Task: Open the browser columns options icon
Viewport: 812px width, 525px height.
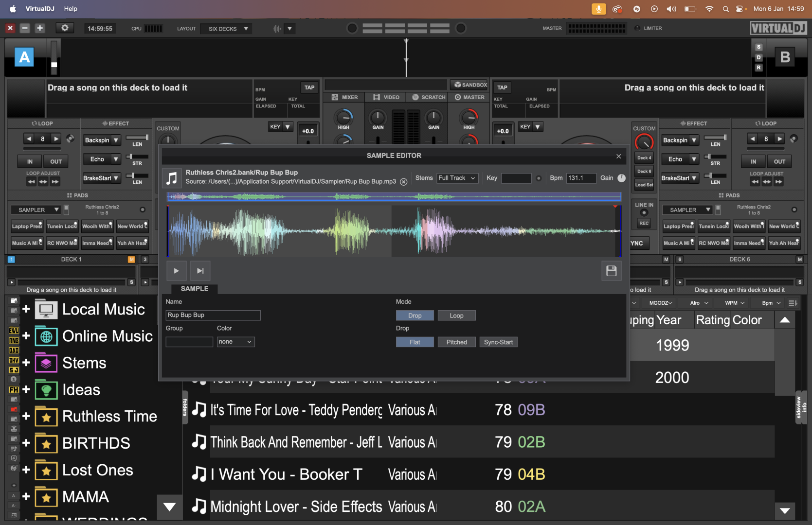Action: pyautogui.click(x=793, y=303)
